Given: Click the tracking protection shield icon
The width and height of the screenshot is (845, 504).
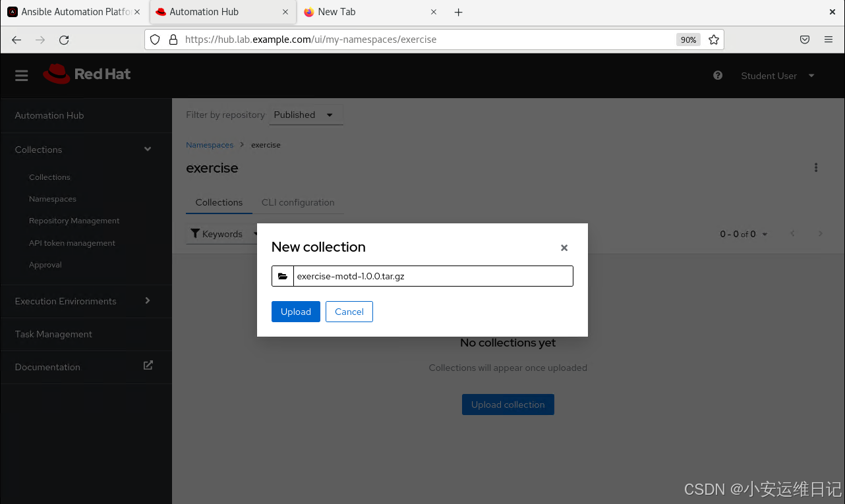Looking at the screenshot, I should tap(155, 40).
